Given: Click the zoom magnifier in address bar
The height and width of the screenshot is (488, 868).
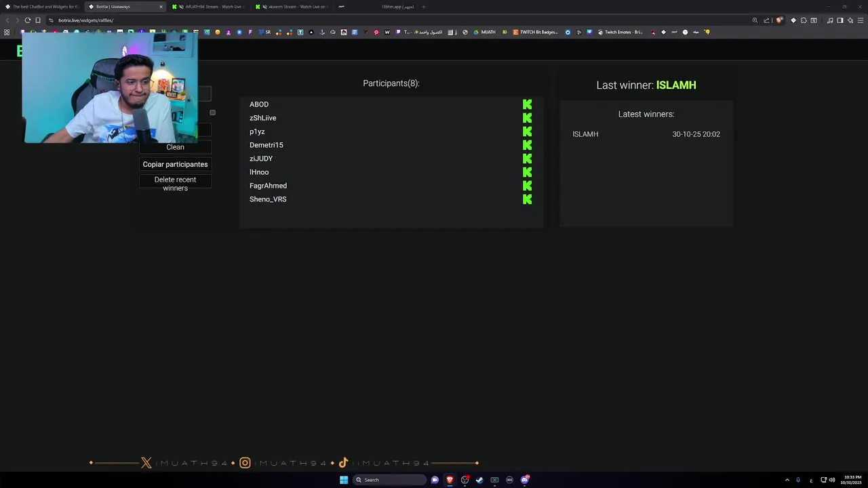Looking at the screenshot, I should (x=755, y=20).
